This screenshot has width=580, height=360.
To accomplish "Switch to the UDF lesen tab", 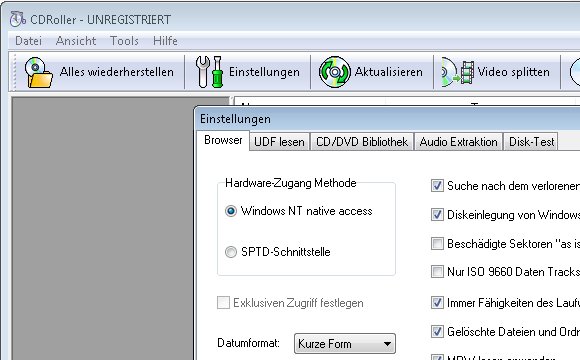I will [x=279, y=142].
